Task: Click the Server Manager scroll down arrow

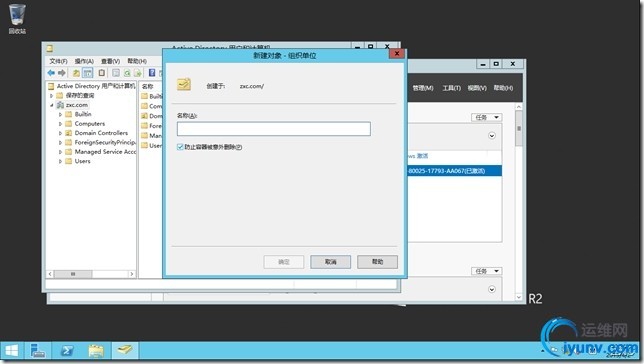Action: click(x=519, y=297)
